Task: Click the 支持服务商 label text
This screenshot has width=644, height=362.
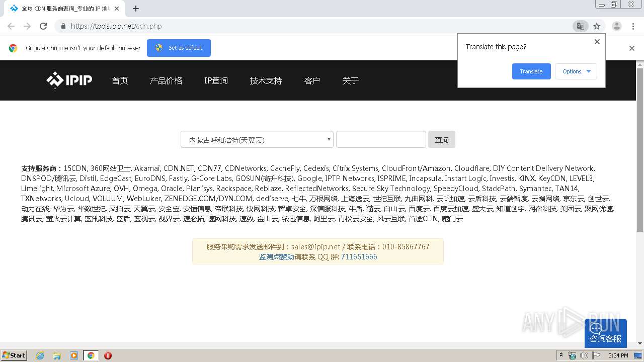Action: point(39,168)
